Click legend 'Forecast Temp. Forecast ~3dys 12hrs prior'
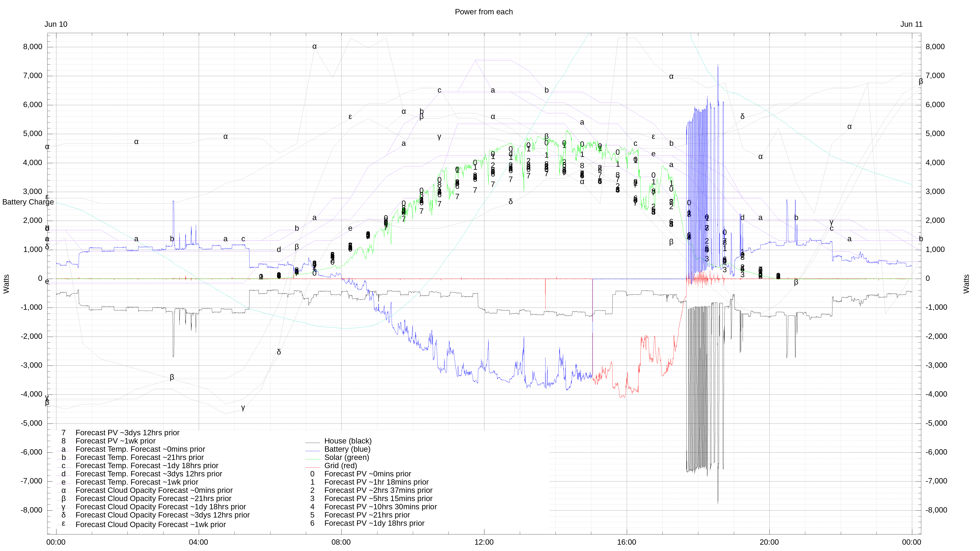This screenshot has height=551, width=980. pyautogui.click(x=149, y=474)
